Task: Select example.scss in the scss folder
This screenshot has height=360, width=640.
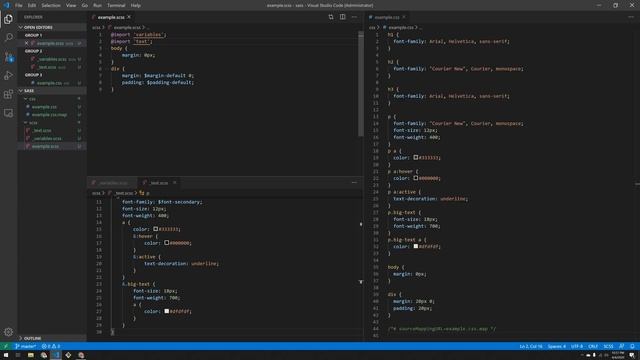Action: click(x=51, y=146)
